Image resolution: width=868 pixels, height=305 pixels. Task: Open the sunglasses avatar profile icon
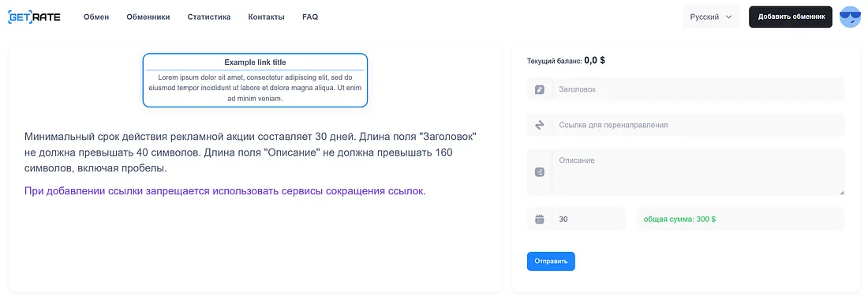(x=850, y=17)
